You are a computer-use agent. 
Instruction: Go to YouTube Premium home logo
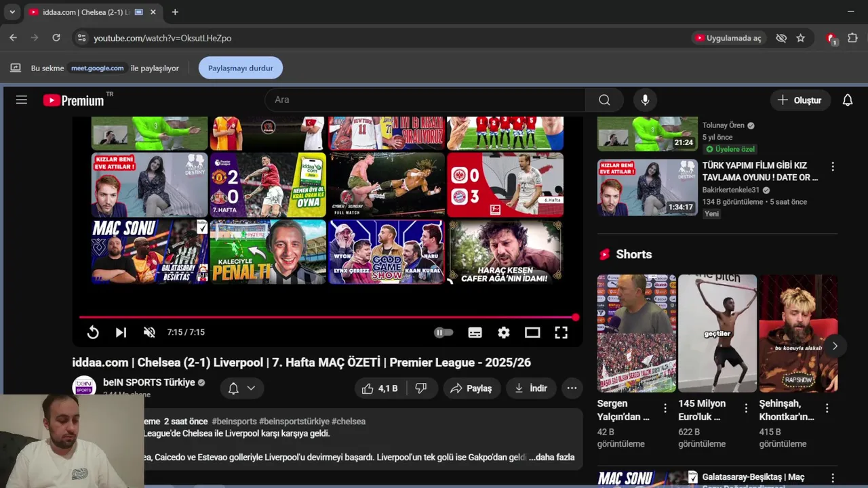[x=73, y=100]
